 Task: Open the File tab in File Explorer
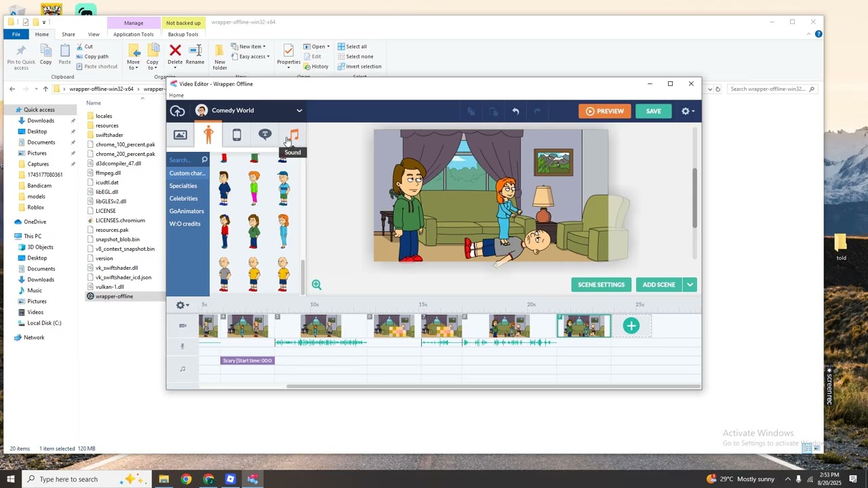point(16,35)
